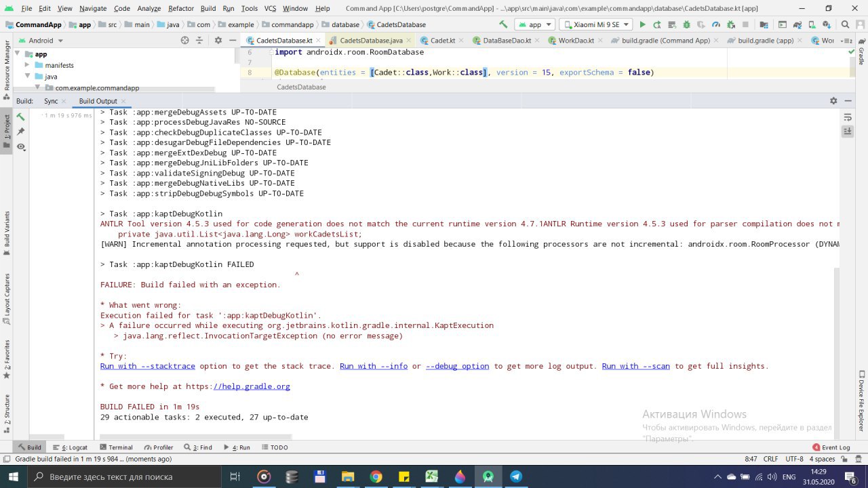This screenshot has width=868, height=488.
Task: Click the rebuild hammer in Build panel
Action: pos(21,117)
